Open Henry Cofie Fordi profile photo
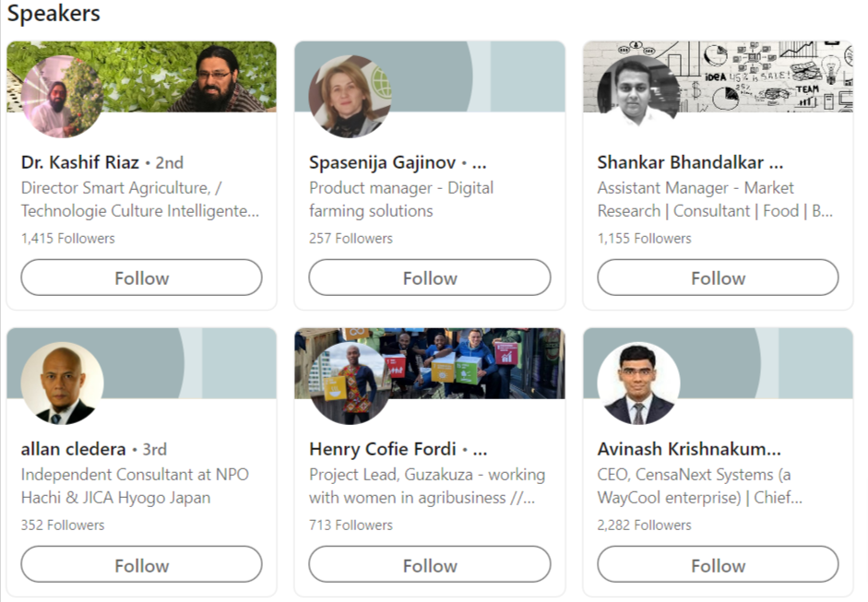The image size is (868, 602). tap(350, 384)
